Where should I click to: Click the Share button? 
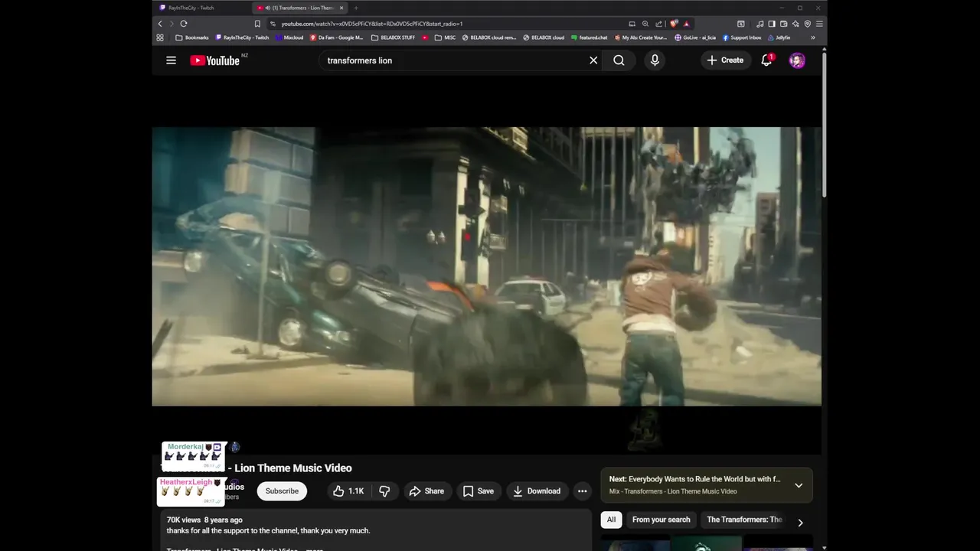426,491
